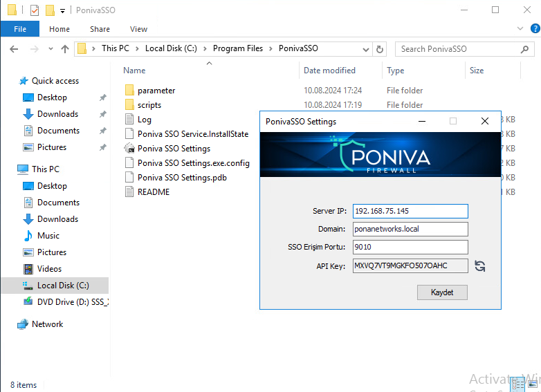Switch to details view icon

(x=518, y=385)
